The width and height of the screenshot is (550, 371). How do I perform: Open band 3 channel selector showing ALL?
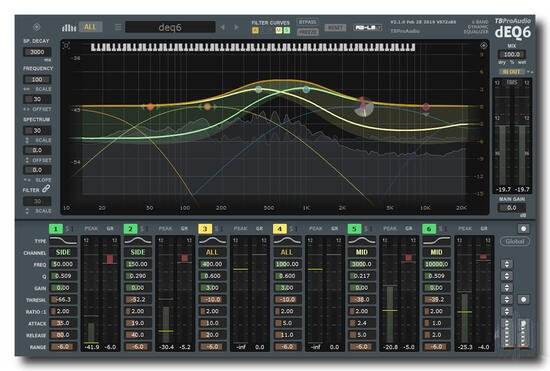click(212, 252)
